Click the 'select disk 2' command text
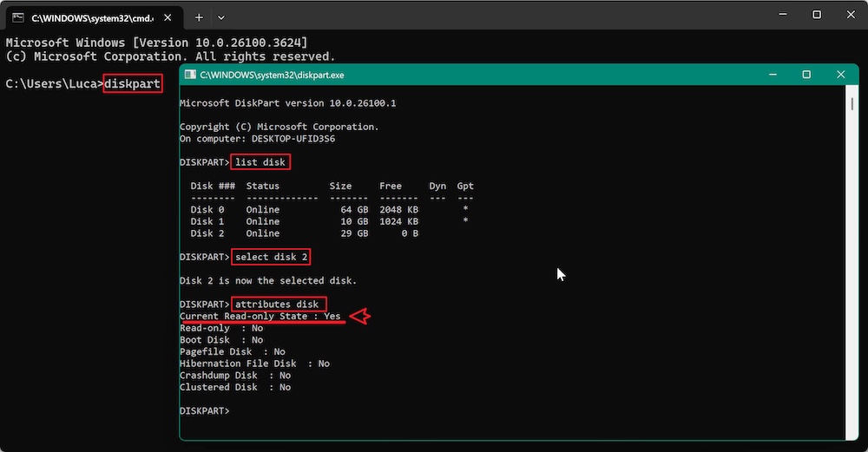Image resolution: width=868 pixels, height=452 pixels. [x=272, y=257]
